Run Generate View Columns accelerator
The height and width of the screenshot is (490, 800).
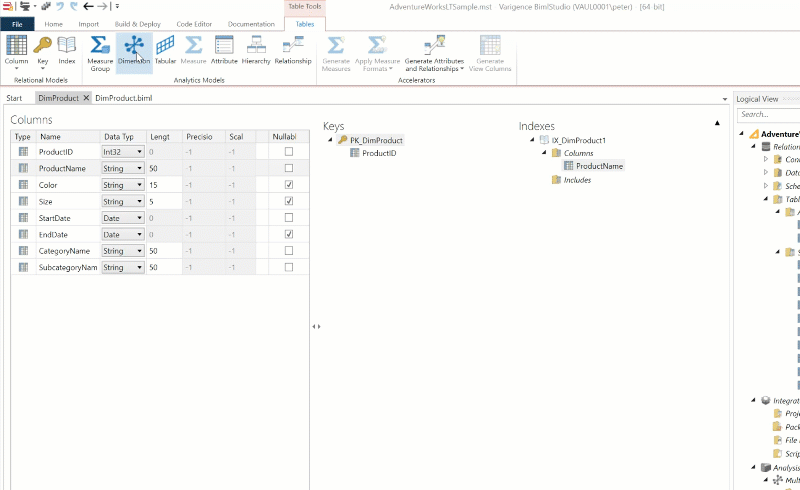(x=490, y=53)
